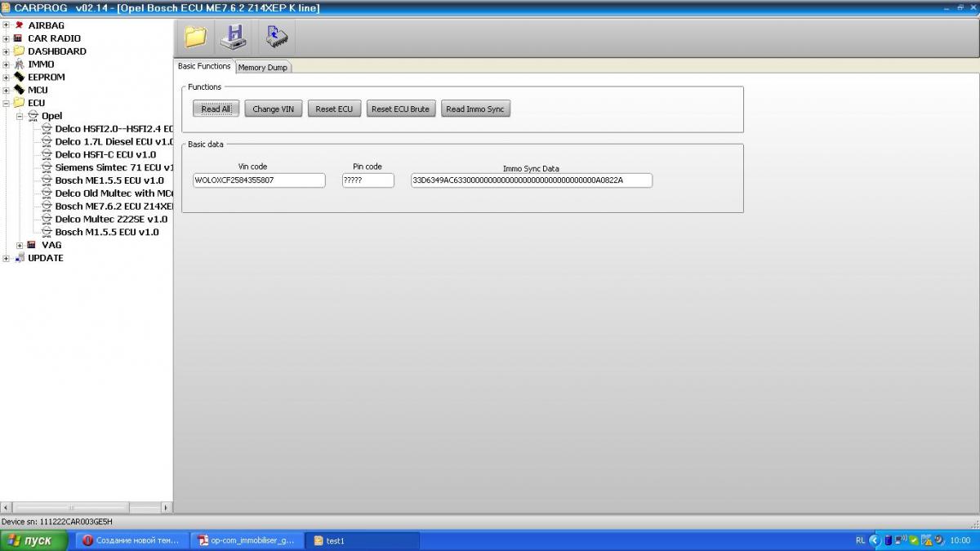Collapse the Opel tree node
The width and height of the screenshot is (980, 551).
pyautogui.click(x=20, y=116)
